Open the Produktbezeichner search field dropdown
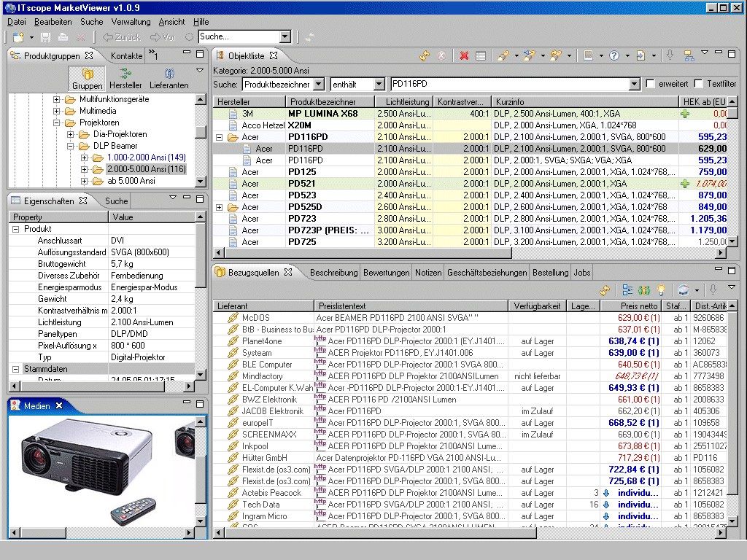The height and width of the screenshot is (560, 747). point(319,85)
